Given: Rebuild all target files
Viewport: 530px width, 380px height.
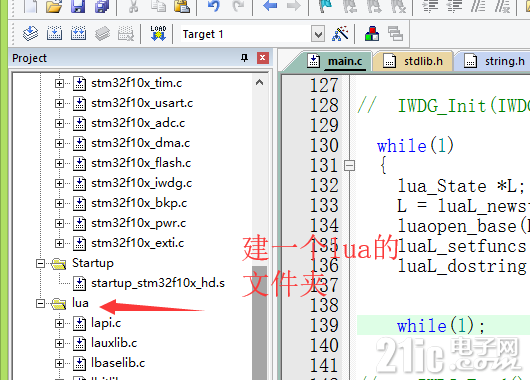Looking at the screenshot, I should 78,34.
